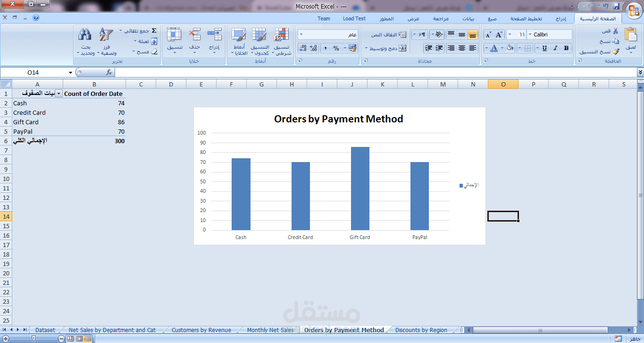Click Wrap Text (التفاف النص)
The height and width of the screenshot is (343, 644).
point(389,34)
